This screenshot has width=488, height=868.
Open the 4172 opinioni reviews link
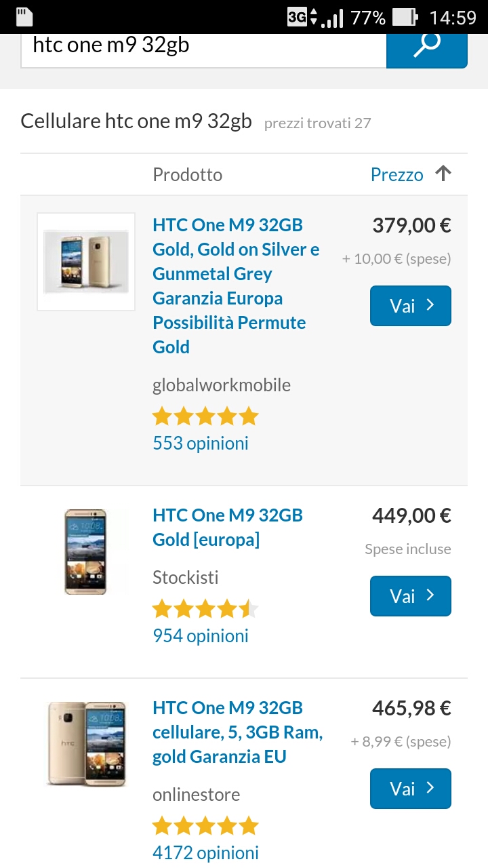coord(205,853)
